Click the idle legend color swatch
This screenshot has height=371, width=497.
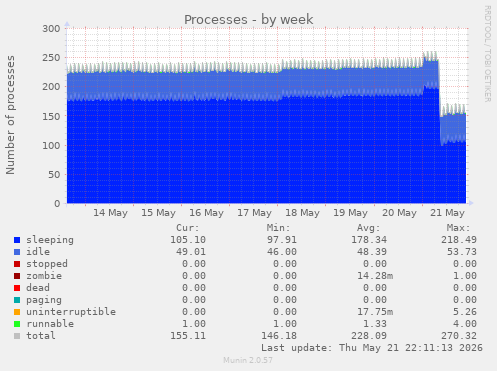pyautogui.click(x=17, y=252)
